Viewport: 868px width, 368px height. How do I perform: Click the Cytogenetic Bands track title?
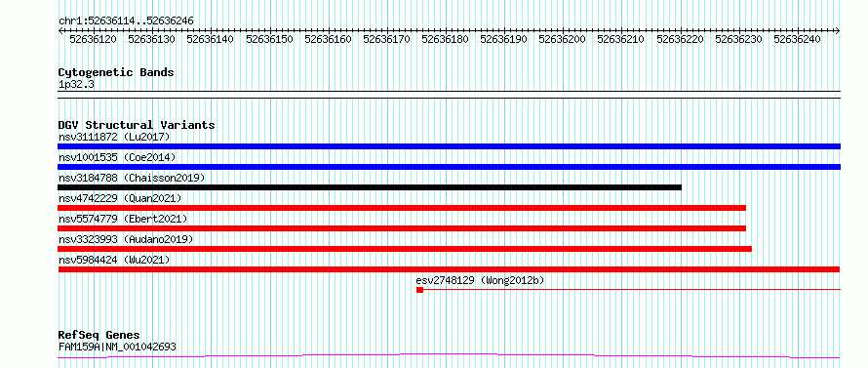click(x=116, y=72)
